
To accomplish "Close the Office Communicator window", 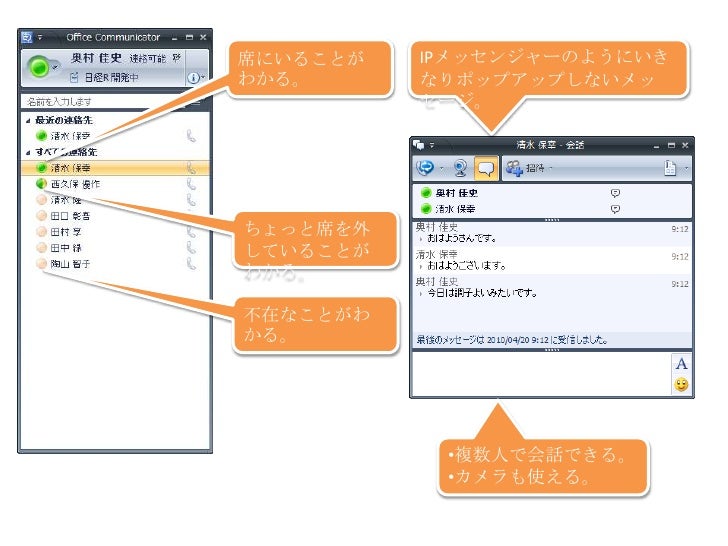I will tap(203, 37).
